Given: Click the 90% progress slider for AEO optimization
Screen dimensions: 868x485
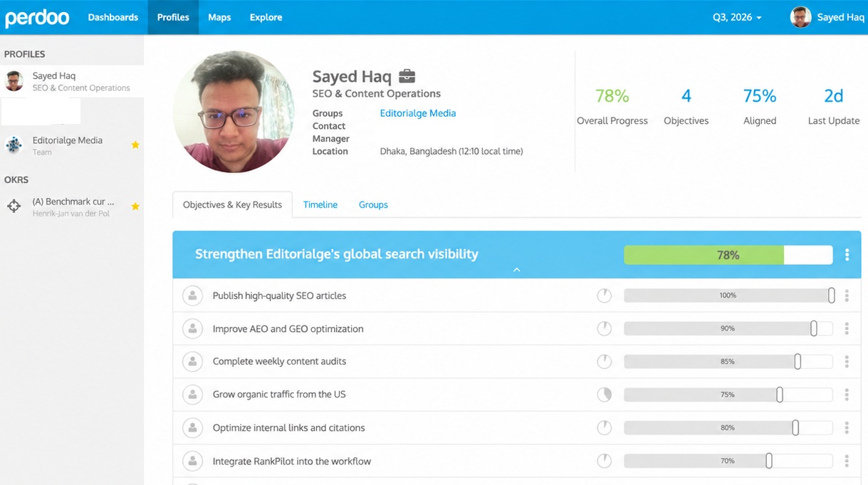Looking at the screenshot, I should point(728,328).
